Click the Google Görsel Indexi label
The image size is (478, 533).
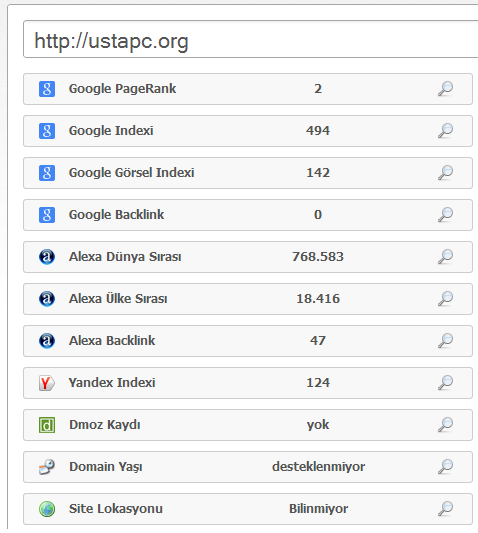[x=131, y=173]
